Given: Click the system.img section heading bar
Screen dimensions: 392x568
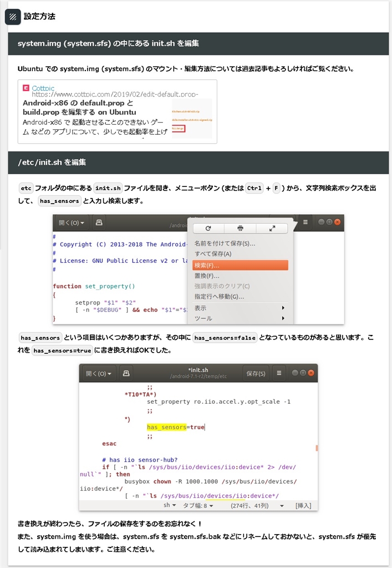Looking at the screenshot, I should 198,43.
